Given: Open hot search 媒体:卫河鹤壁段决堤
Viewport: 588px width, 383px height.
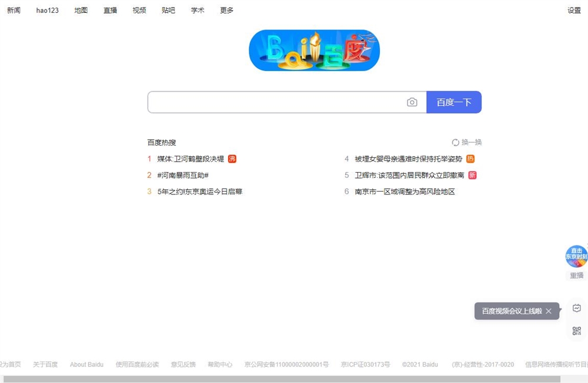Looking at the screenshot, I should click(x=191, y=159).
